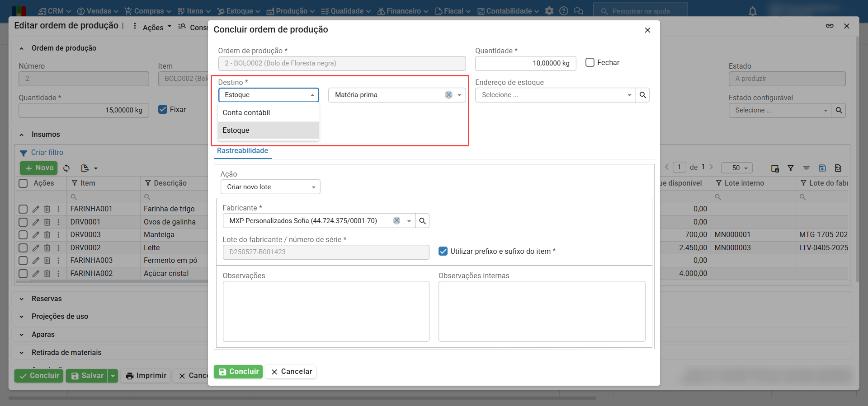Image resolution: width=868 pixels, height=406 pixels.
Task: Delete the DRV0001 row with trash icon
Action: click(x=47, y=222)
